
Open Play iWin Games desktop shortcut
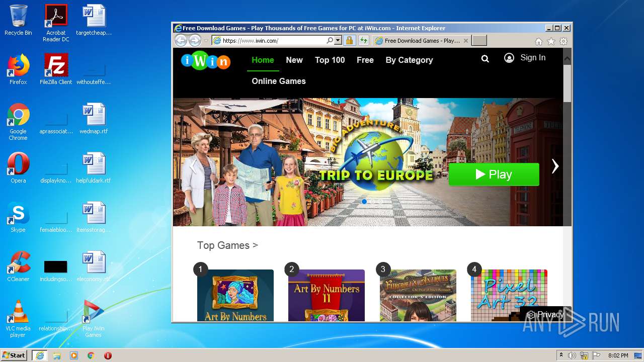click(x=94, y=319)
